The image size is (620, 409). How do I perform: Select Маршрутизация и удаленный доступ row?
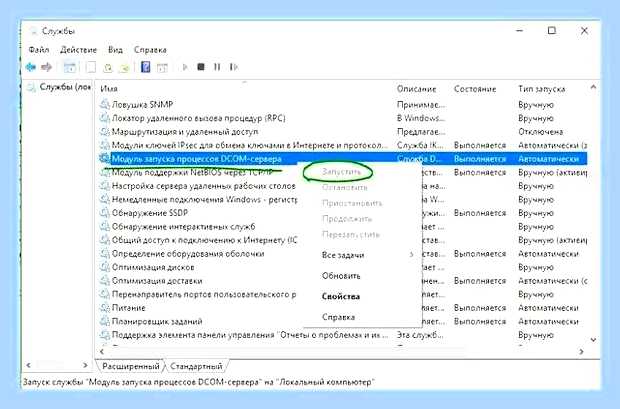pyautogui.click(x=343, y=132)
